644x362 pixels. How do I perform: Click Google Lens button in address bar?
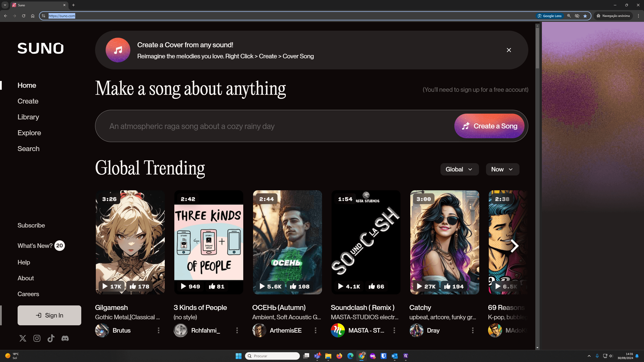coord(549,16)
